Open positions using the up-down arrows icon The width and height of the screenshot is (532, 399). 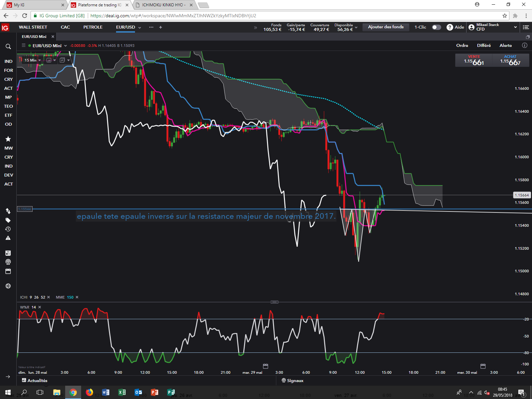coord(8,211)
